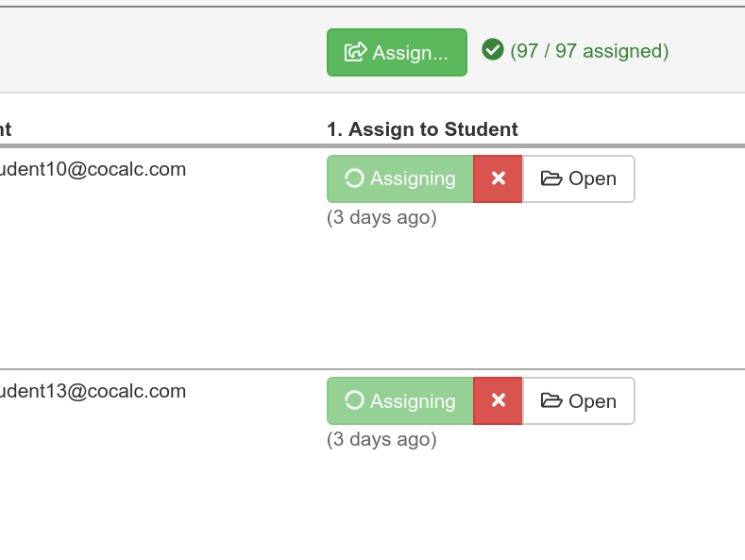Select the student13@cocalc.com email entry

[93, 391]
